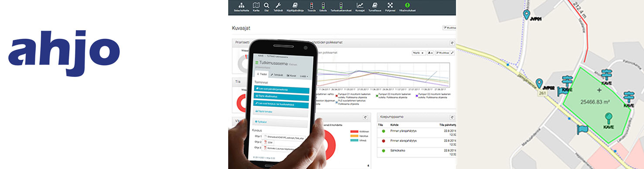
Task: Click the JVP01 map pin marker
Action: [x=526, y=14]
